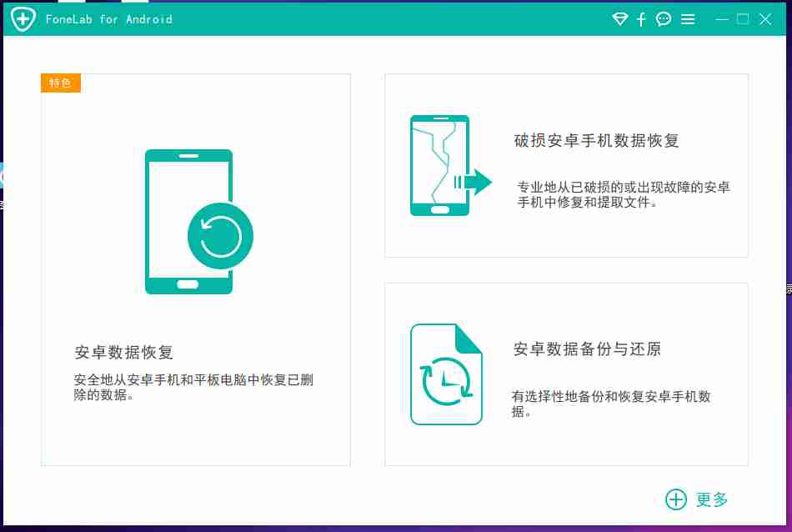
Task: Open the 更多 (More) link
Action: [710, 499]
